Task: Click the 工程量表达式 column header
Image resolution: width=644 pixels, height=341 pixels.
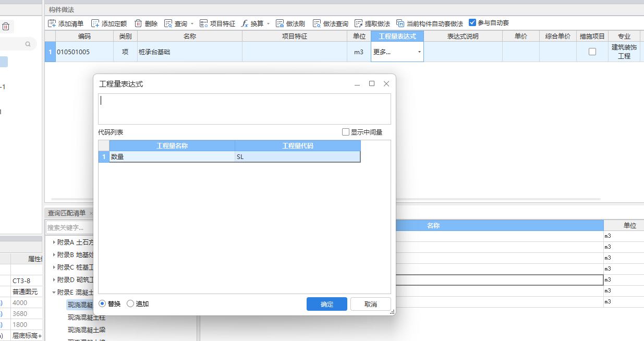Action: (x=397, y=36)
